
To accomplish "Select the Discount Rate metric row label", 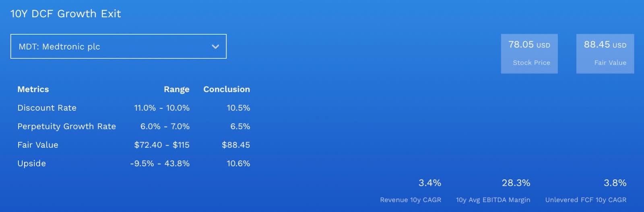I will coord(47,108).
